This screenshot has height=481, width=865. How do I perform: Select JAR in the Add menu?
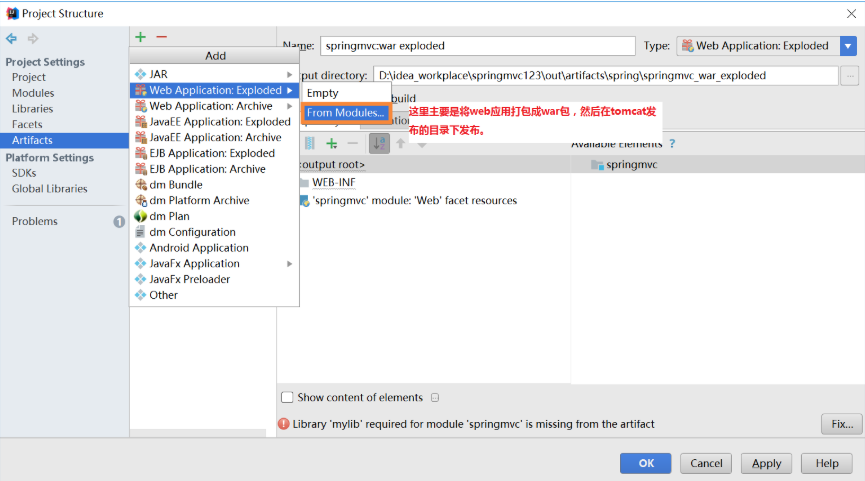click(215, 74)
